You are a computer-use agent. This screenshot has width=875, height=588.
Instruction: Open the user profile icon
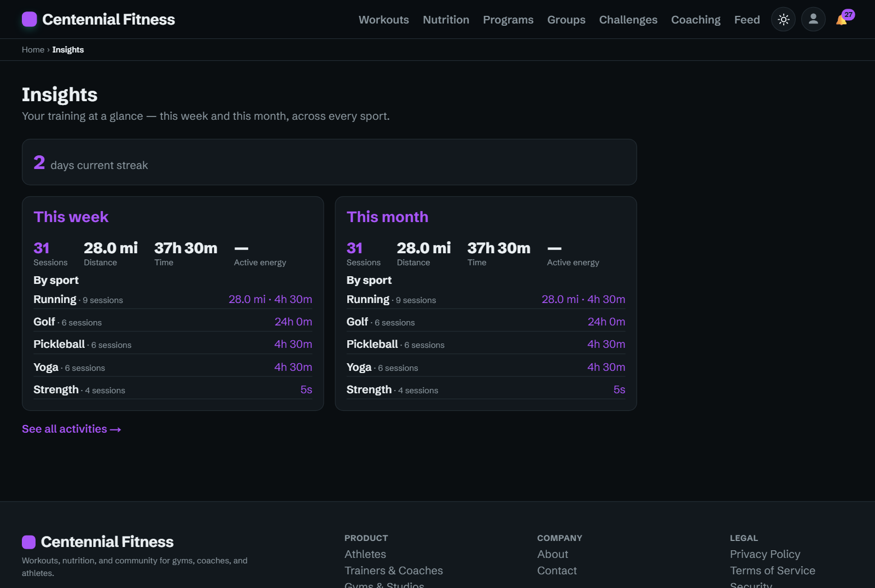point(813,20)
